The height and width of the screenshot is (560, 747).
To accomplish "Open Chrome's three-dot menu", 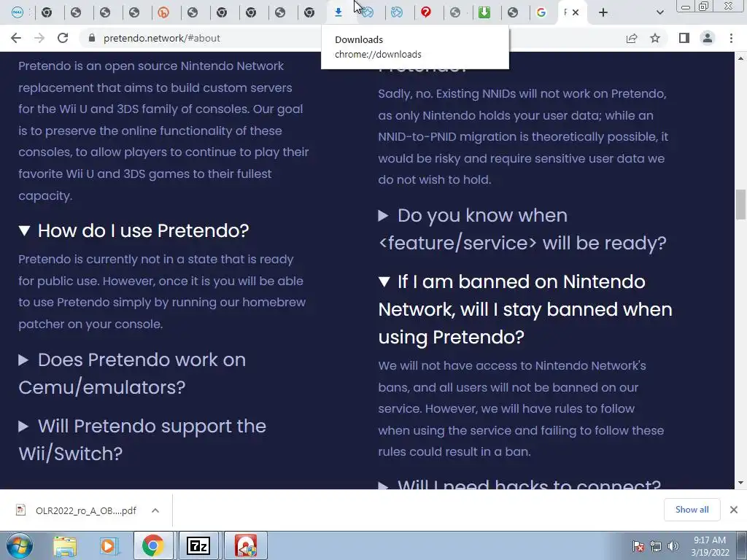I will [731, 38].
